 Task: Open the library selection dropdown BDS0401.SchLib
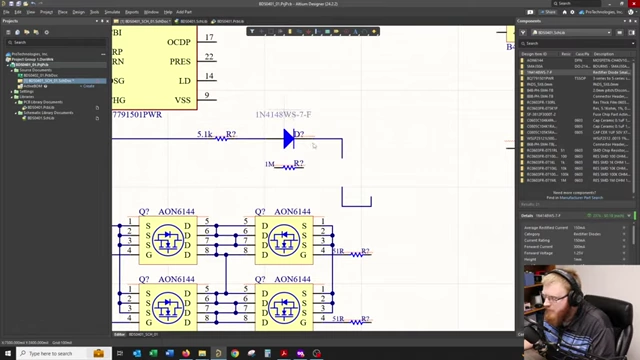tap(571, 33)
